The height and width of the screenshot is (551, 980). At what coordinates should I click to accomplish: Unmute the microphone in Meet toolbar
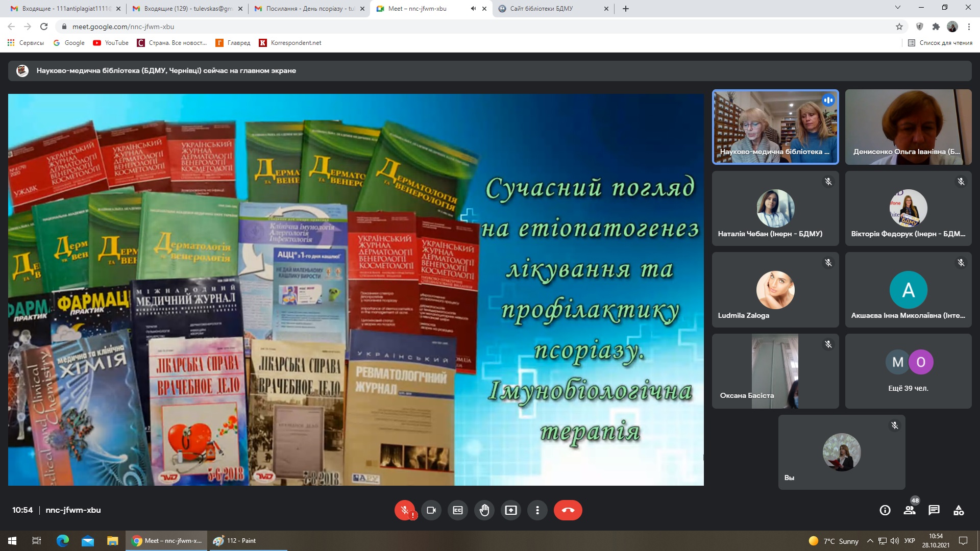click(404, 510)
